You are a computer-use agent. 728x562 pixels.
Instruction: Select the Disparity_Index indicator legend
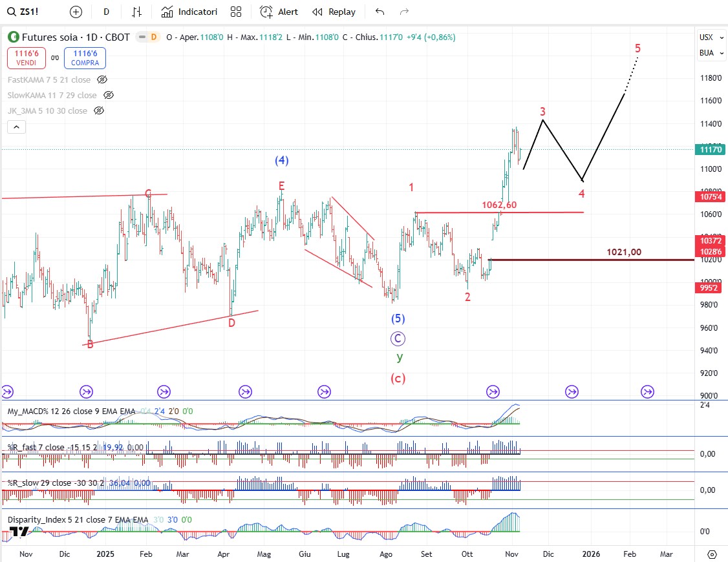(x=78, y=520)
